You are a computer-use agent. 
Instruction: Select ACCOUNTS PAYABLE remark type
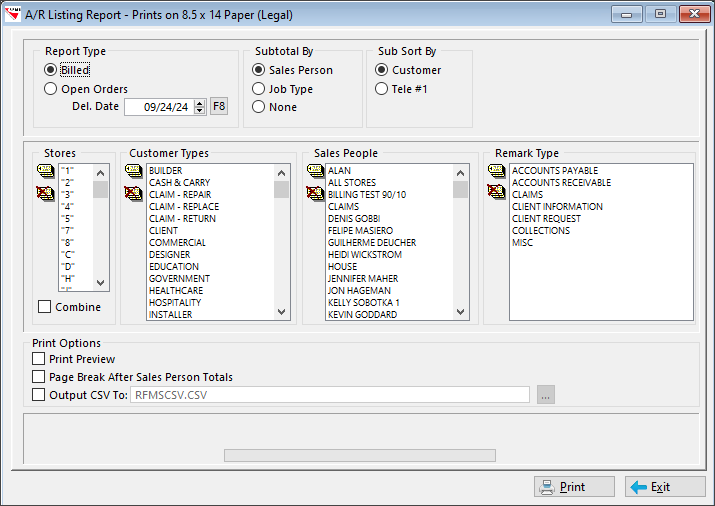554,170
